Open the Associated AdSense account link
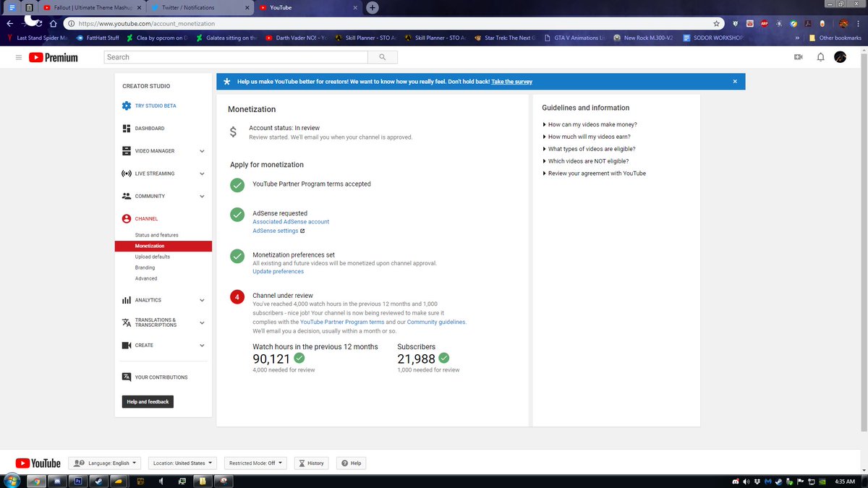868x488 pixels. coord(291,222)
